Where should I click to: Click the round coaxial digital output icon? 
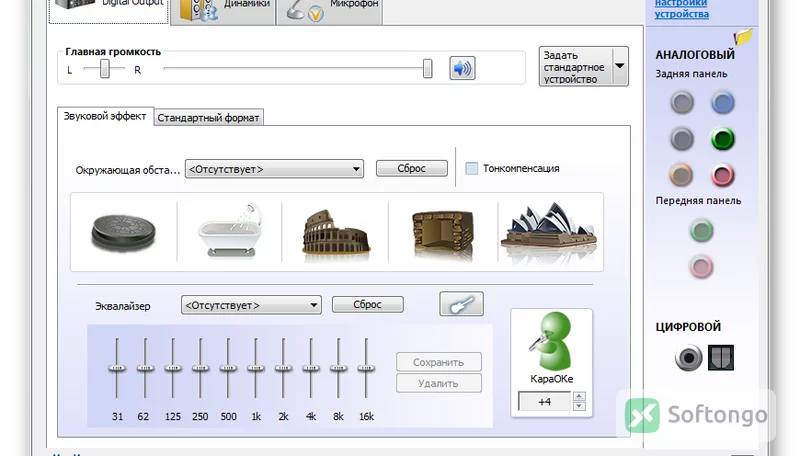(x=688, y=358)
